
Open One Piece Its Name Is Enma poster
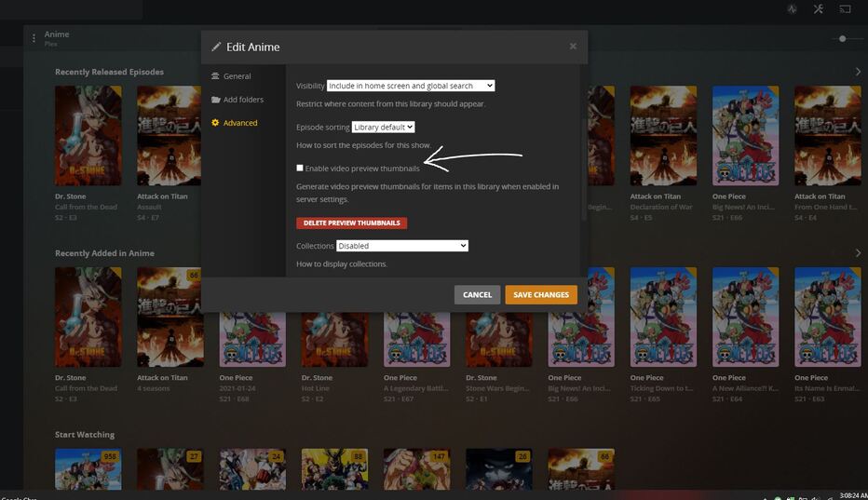(828, 318)
